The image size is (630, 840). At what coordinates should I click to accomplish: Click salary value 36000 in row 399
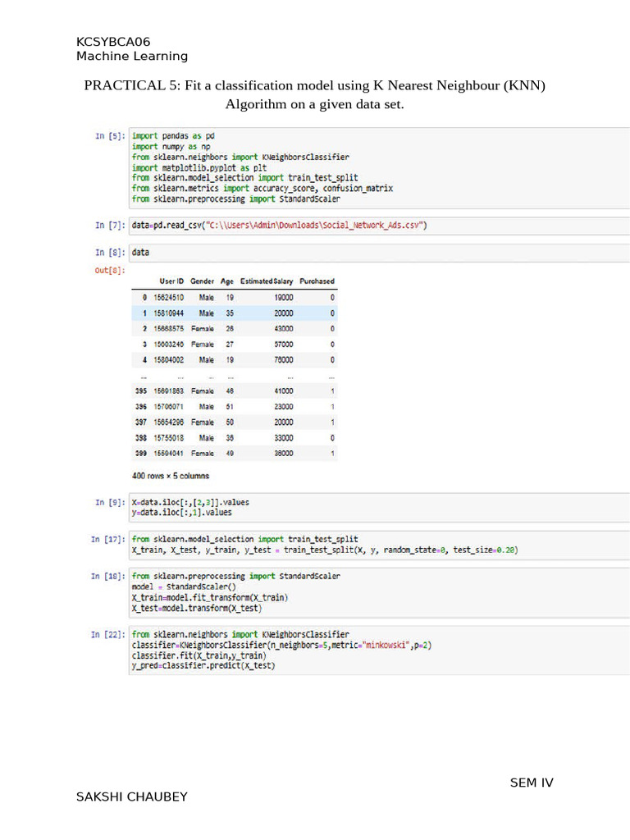(283, 453)
